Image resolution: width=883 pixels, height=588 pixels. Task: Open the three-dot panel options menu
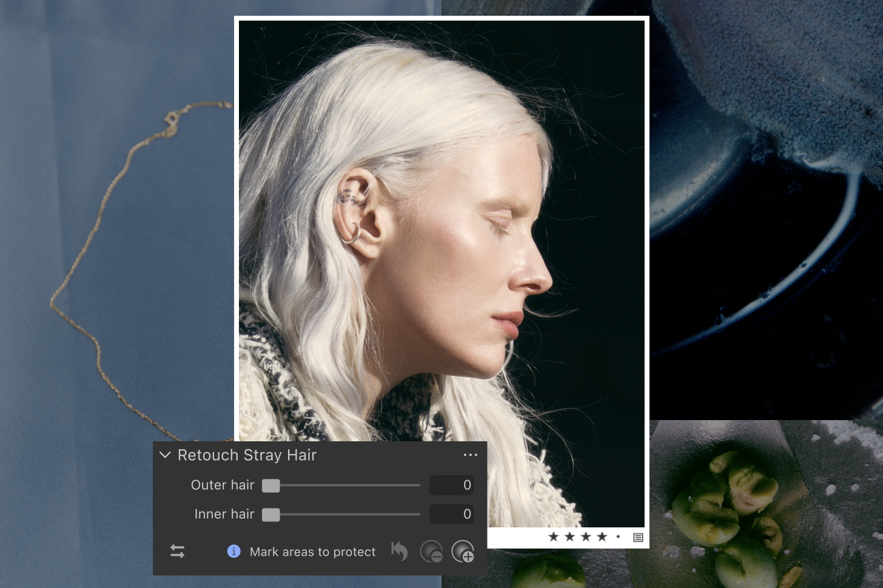click(471, 455)
